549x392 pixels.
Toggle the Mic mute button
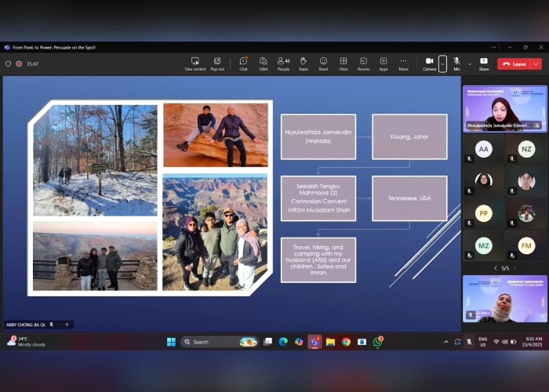click(x=456, y=64)
